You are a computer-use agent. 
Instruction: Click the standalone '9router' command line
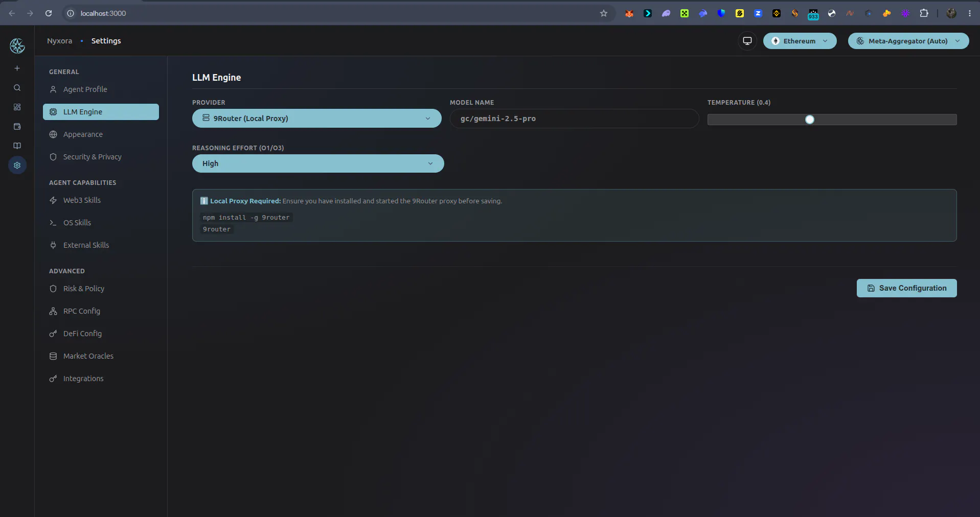point(217,229)
